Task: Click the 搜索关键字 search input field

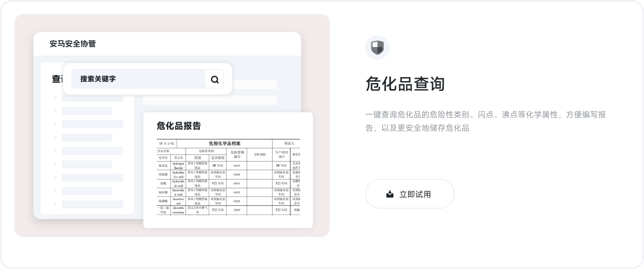Action: tap(134, 79)
